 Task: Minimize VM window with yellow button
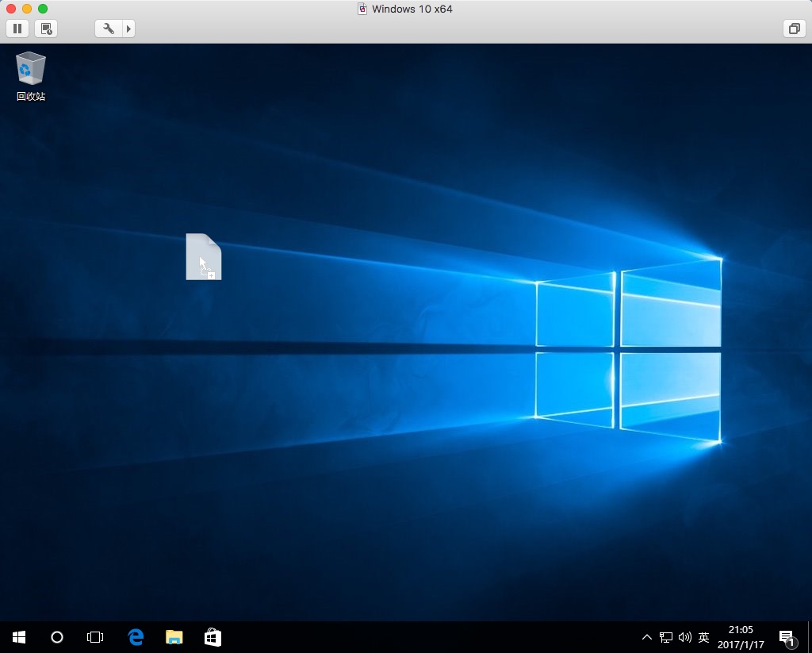coord(27,9)
